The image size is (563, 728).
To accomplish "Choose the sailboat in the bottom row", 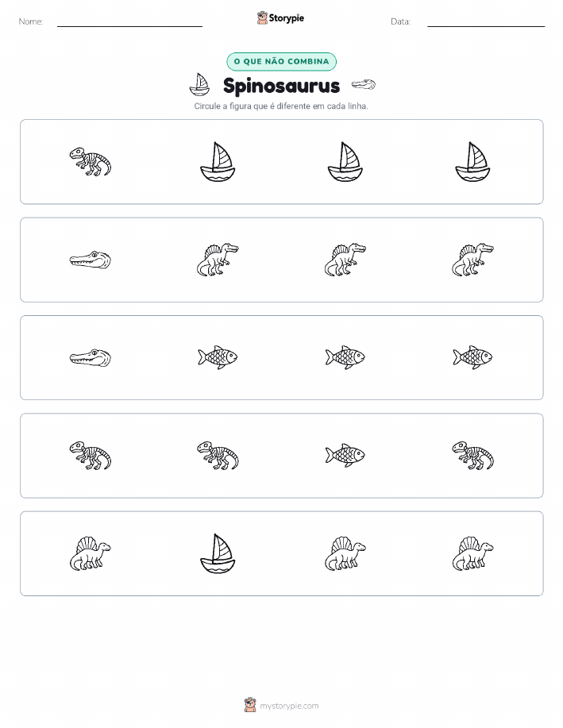I will [x=218, y=553].
